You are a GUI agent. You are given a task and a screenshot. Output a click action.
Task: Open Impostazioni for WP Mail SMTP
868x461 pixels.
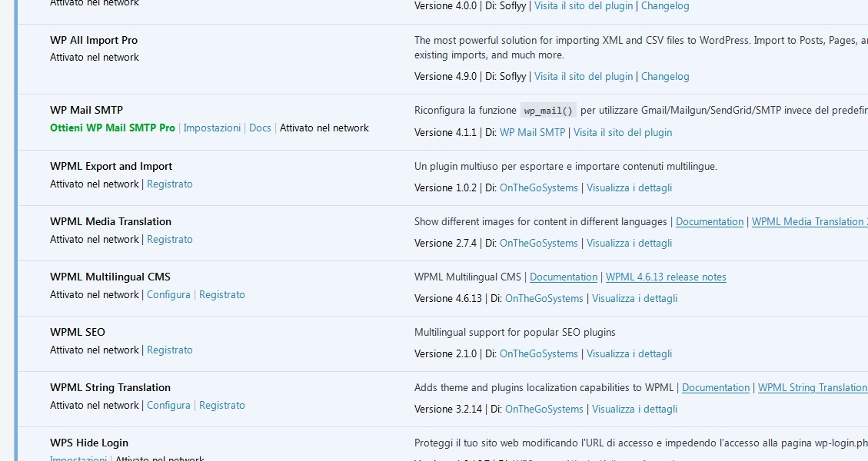coord(212,128)
